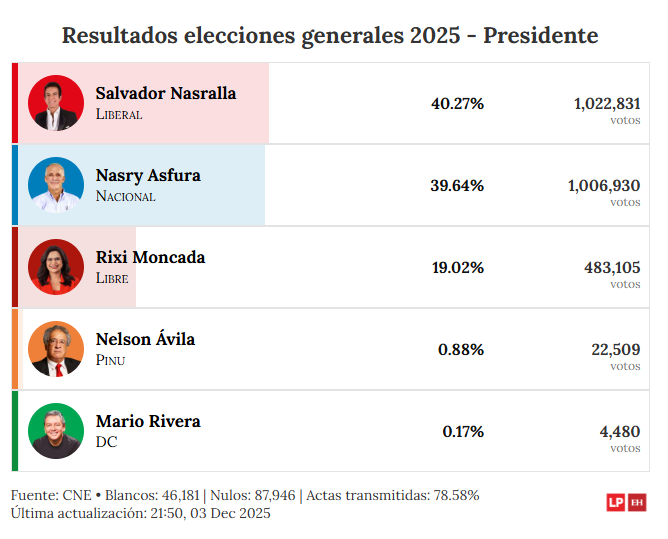The width and height of the screenshot is (668, 539).
Task: Click the green DC party color bar
Action: pos(15,431)
